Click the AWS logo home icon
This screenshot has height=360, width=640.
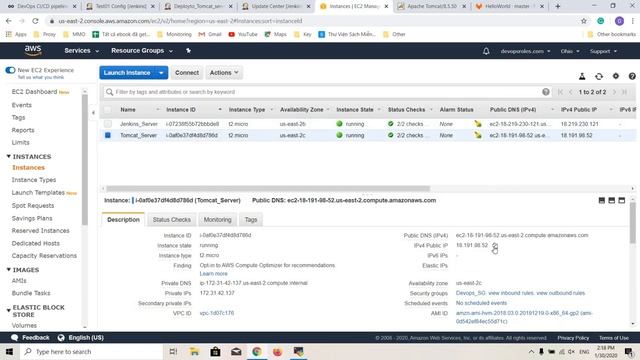click(33, 51)
